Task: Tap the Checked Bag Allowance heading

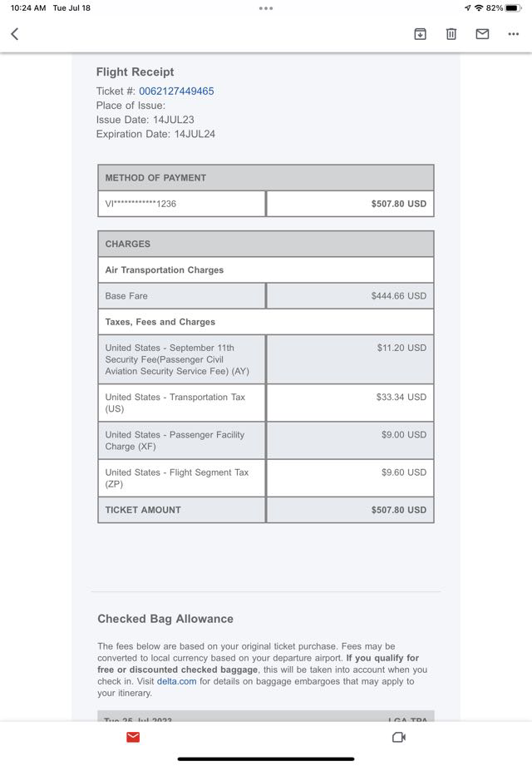Action: pos(165,619)
